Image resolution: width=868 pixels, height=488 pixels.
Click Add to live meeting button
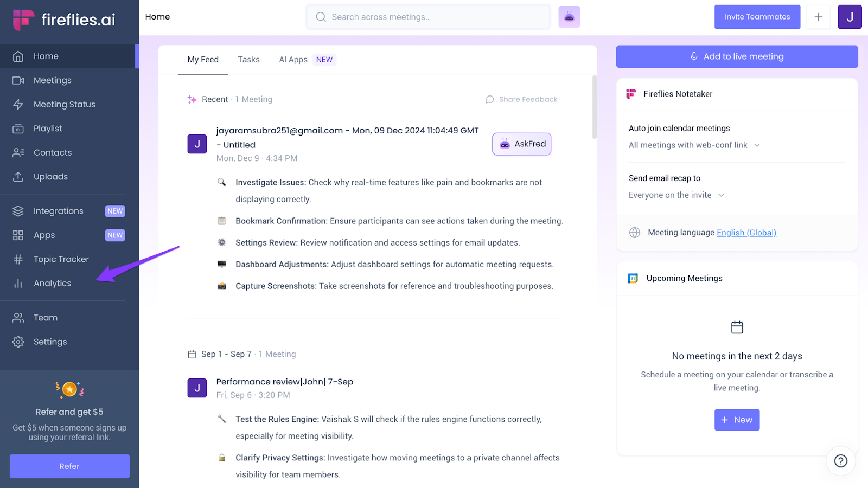click(737, 56)
